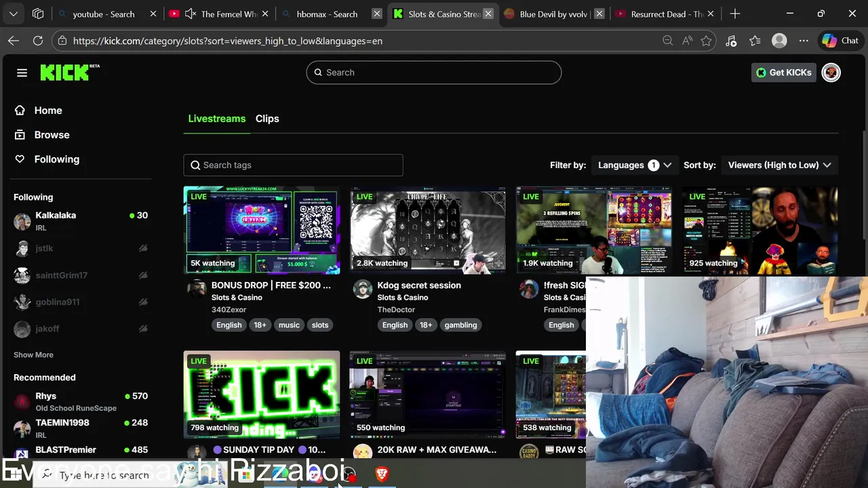Open Copilot Chat button

click(x=841, y=41)
